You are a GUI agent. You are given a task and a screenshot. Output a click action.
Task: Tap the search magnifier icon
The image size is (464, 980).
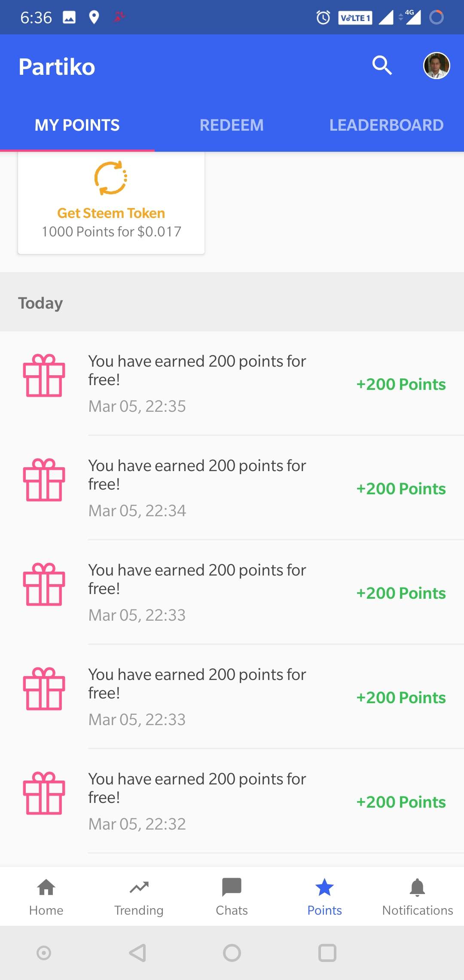pos(382,65)
